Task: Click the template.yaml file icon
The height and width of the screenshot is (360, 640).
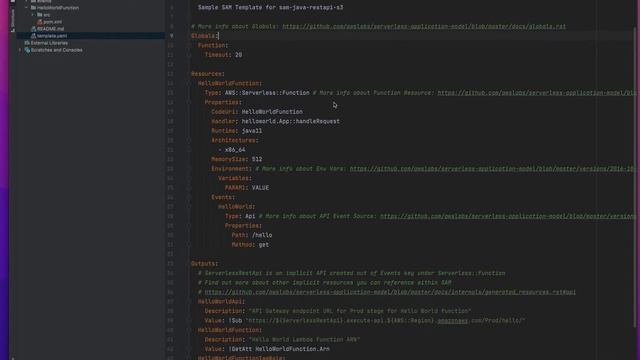Action: pyautogui.click(x=33, y=36)
